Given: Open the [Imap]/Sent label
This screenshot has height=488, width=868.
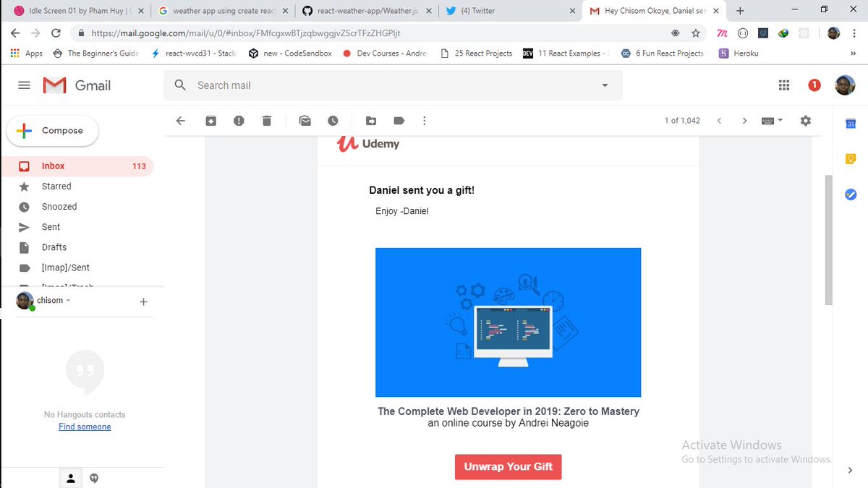Looking at the screenshot, I should pyautogui.click(x=77, y=267).
